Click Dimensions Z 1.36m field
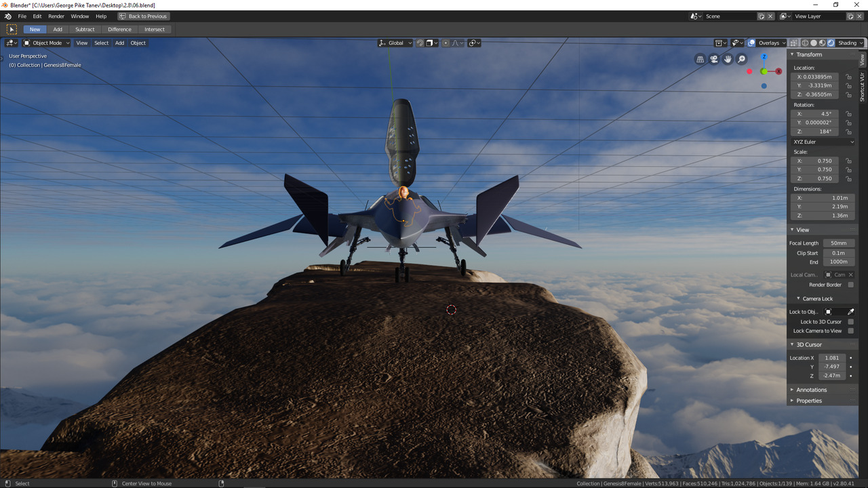Screen dimensions: 868x488 [823, 216]
